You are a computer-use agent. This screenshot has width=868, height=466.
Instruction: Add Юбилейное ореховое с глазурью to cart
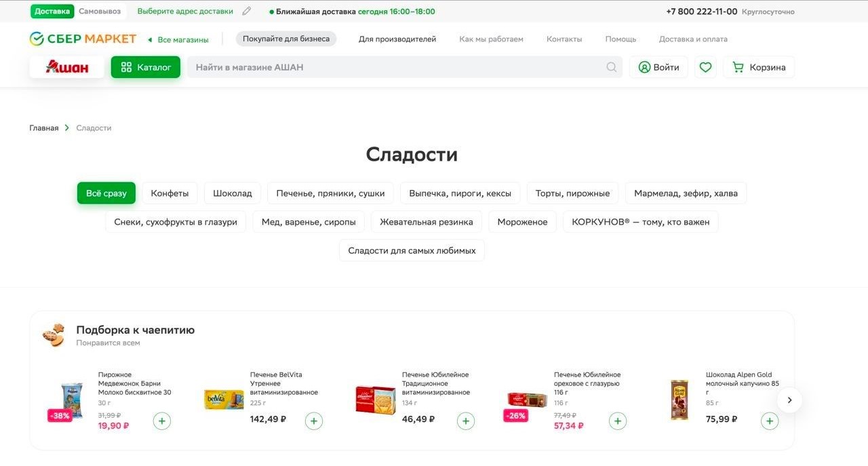[618, 421]
